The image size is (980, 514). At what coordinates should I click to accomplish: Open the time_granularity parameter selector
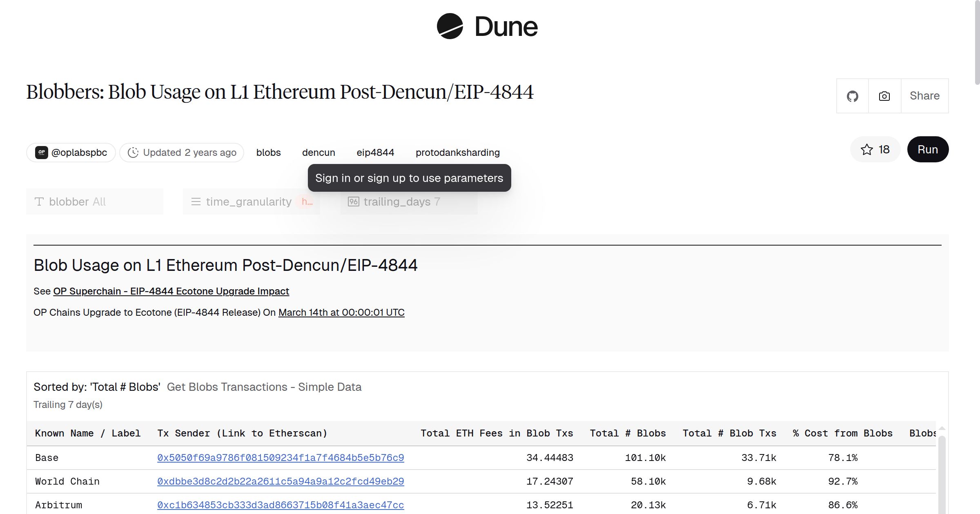pyautogui.click(x=251, y=201)
